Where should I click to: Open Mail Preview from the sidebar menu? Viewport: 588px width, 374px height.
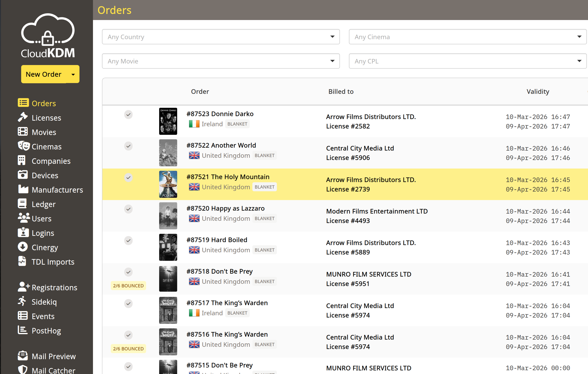[x=53, y=356]
